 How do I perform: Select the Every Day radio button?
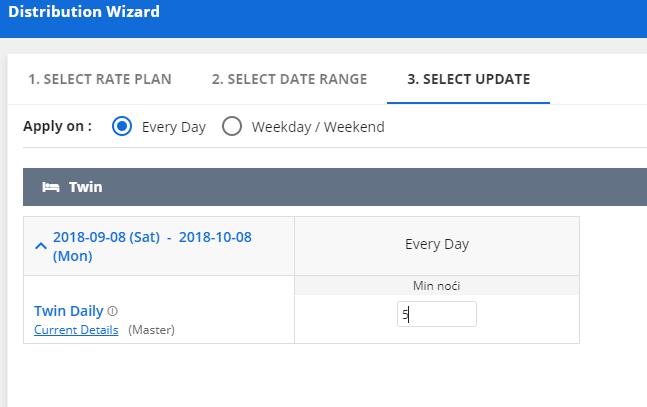122,126
